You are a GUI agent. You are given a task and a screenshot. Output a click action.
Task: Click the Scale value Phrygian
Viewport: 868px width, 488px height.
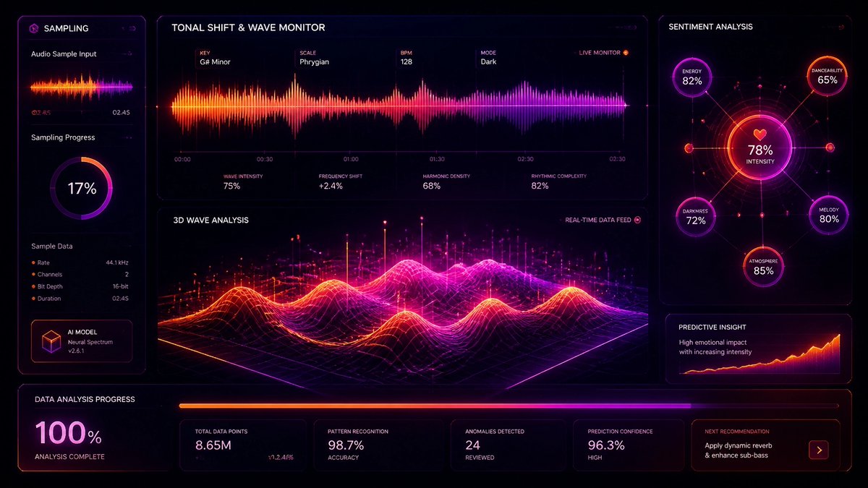(315, 62)
